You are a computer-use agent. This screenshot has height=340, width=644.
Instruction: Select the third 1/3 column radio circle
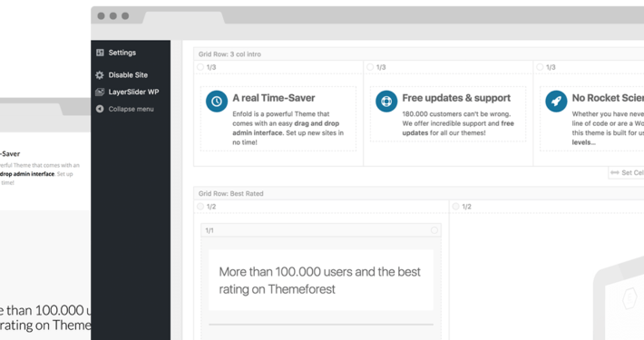click(x=540, y=67)
